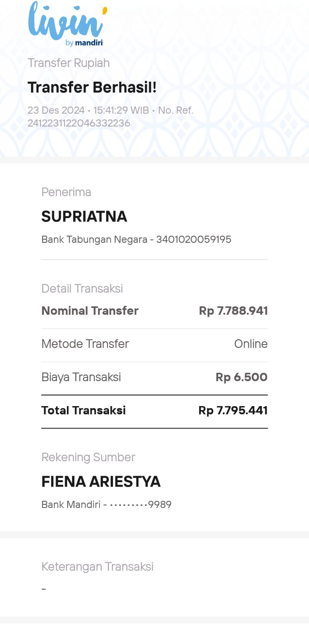Click the "Total Transaksi" label
This screenshot has width=309, height=644.
click(x=83, y=411)
